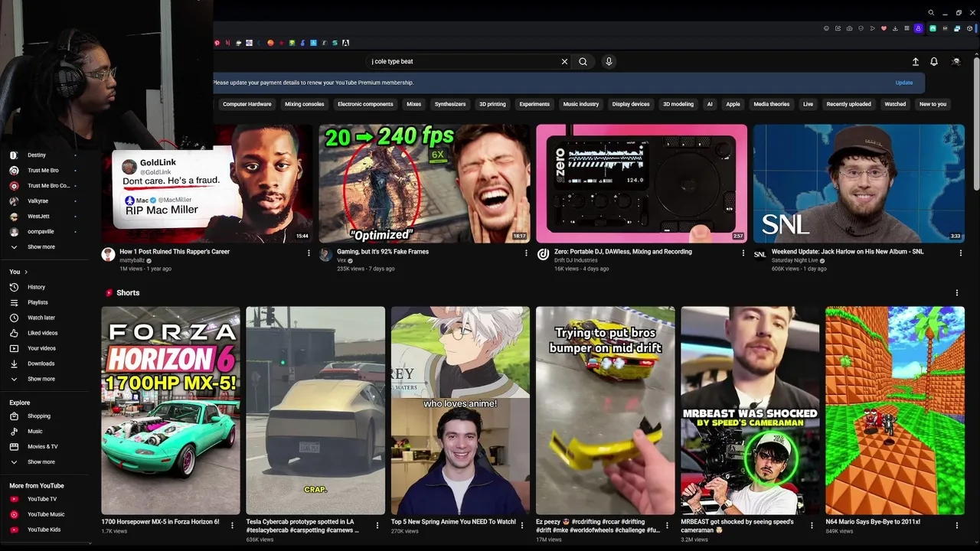
Task: Select the Computer Hardware filter chip
Action: [247, 104]
